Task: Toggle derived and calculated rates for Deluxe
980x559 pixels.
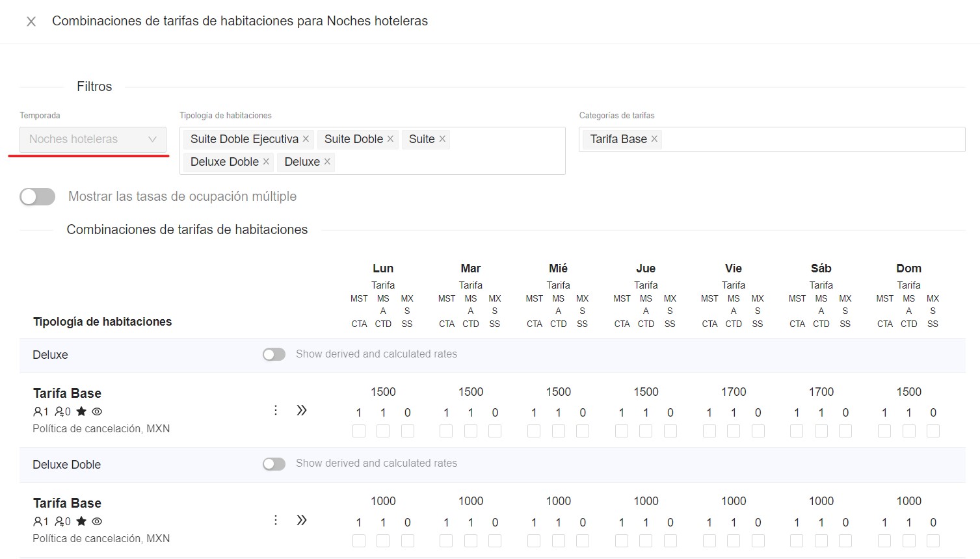Action: tap(274, 354)
